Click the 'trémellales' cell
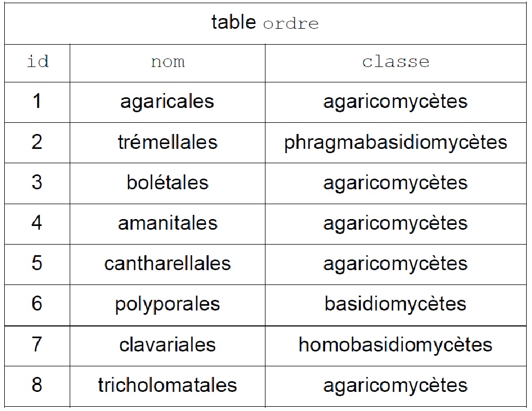 168,143
